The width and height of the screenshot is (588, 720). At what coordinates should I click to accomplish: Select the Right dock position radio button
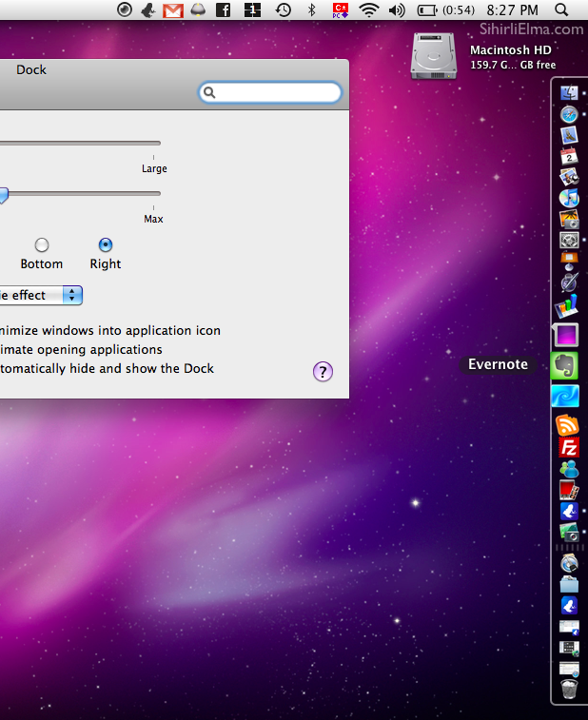tap(106, 245)
